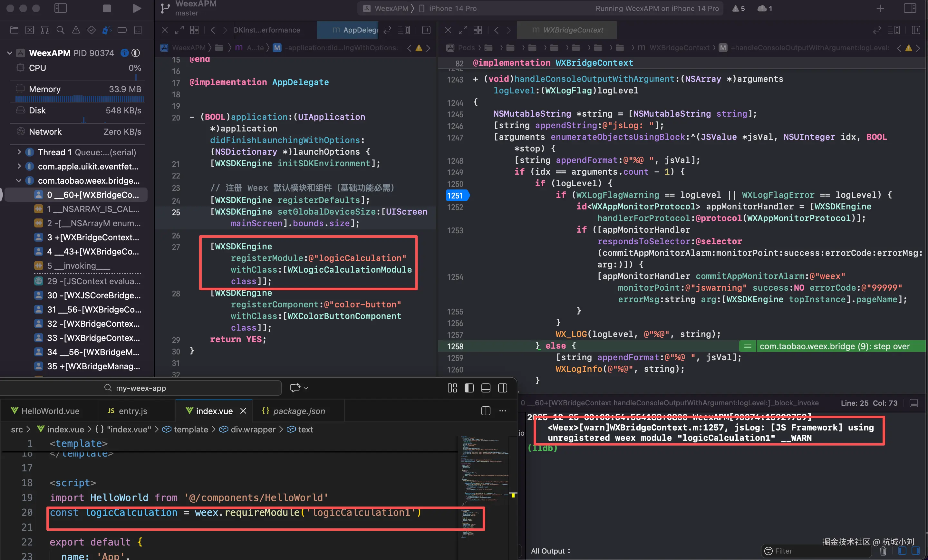Stop the running WeexAPM app
Viewport: 928px width, 560px height.
click(x=107, y=8)
